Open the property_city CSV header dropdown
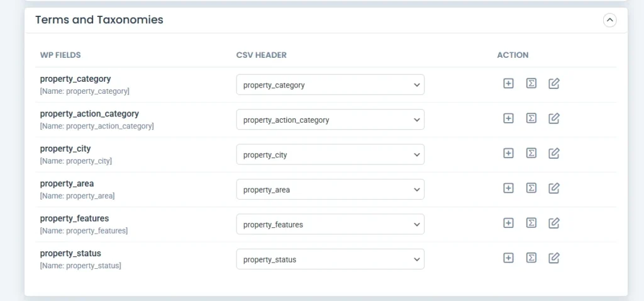The height and width of the screenshot is (301, 644). click(330, 155)
